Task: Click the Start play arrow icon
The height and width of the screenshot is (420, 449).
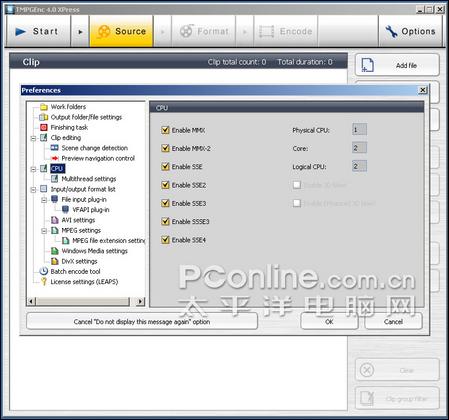Action: [21, 32]
